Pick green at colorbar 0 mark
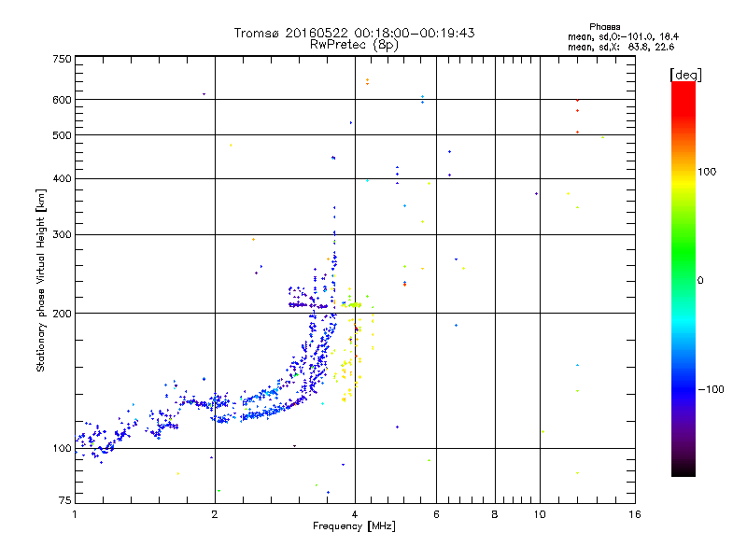This screenshot has width=747, height=560. 683,279
